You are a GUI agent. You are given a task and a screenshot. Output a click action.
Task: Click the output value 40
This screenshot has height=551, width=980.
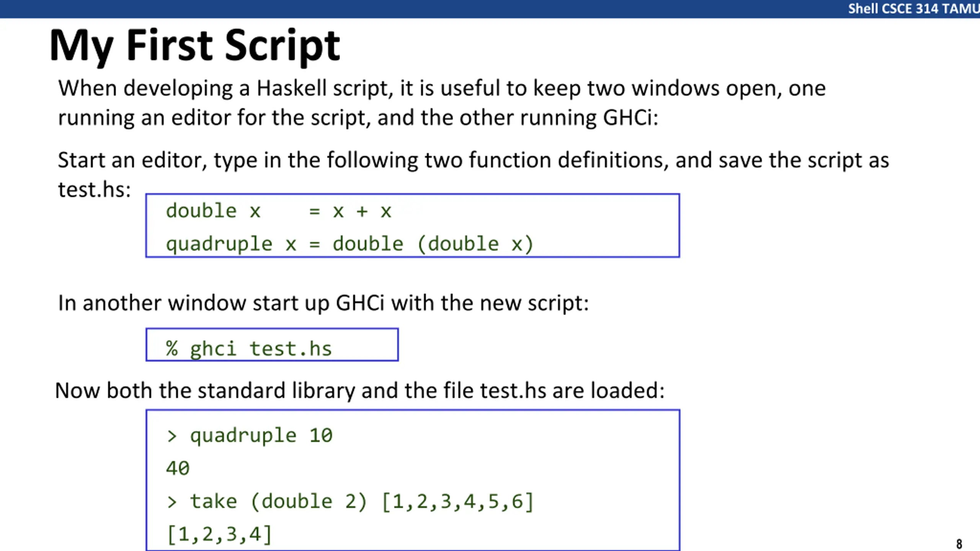click(x=178, y=468)
